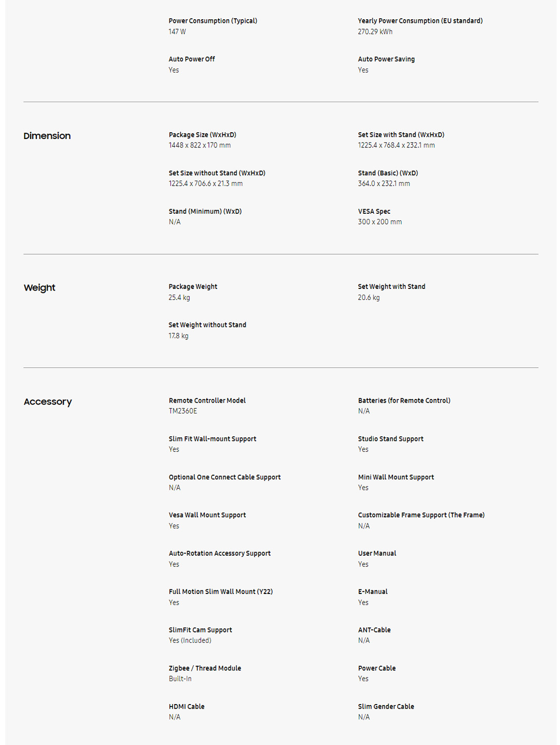Image resolution: width=560 pixels, height=745 pixels.
Task: Click the Optional One Connect Cable Support label
Action: (225, 477)
